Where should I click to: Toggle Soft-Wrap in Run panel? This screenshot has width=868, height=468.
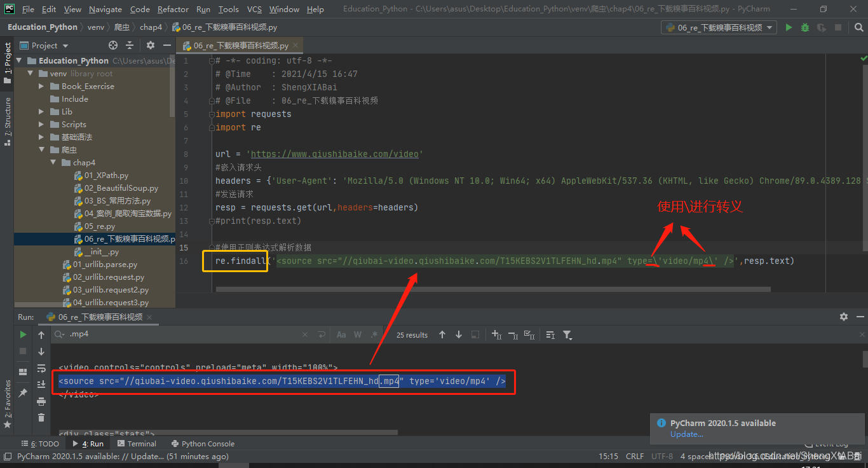[41, 368]
